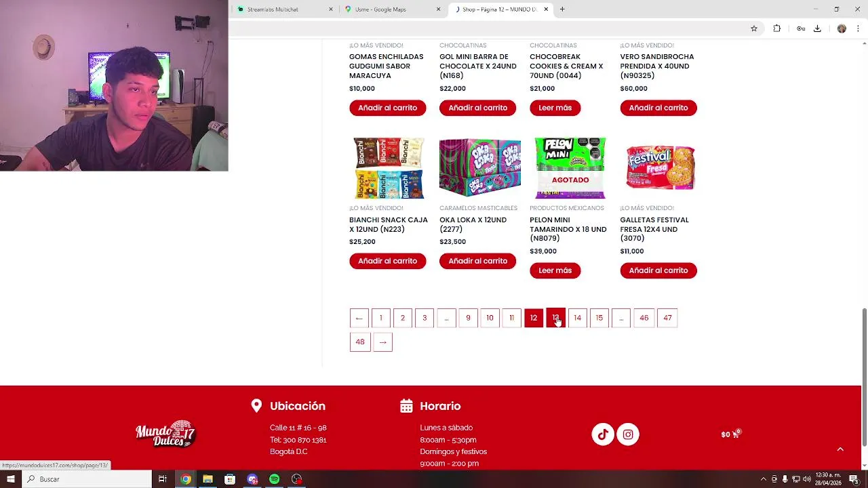Open the Chrome profile avatar
868x488 pixels.
(842, 28)
